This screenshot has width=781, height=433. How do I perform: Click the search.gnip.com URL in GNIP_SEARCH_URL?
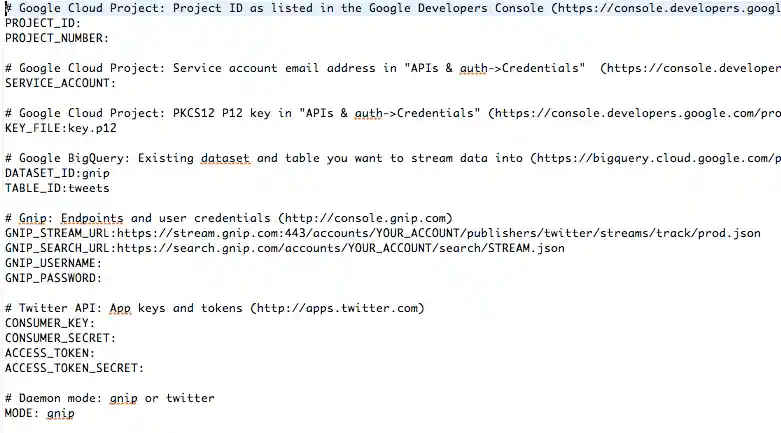pyautogui.click(x=340, y=248)
